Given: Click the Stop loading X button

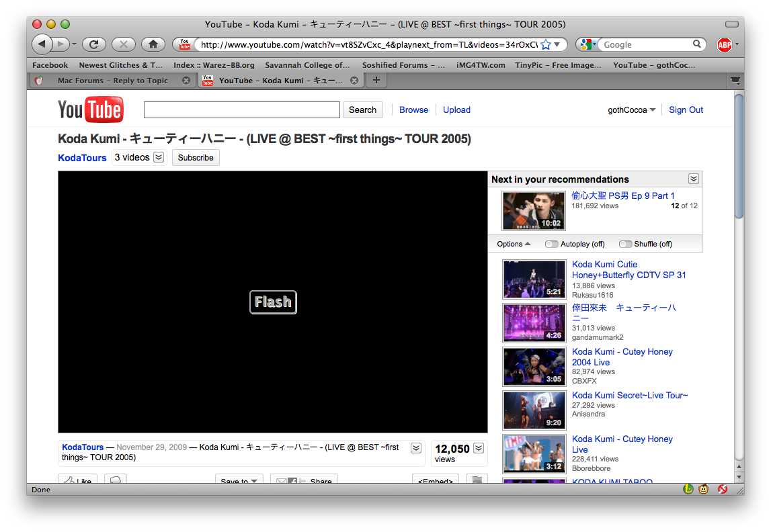Looking at the screenshot, I should (x=124, y=44).
